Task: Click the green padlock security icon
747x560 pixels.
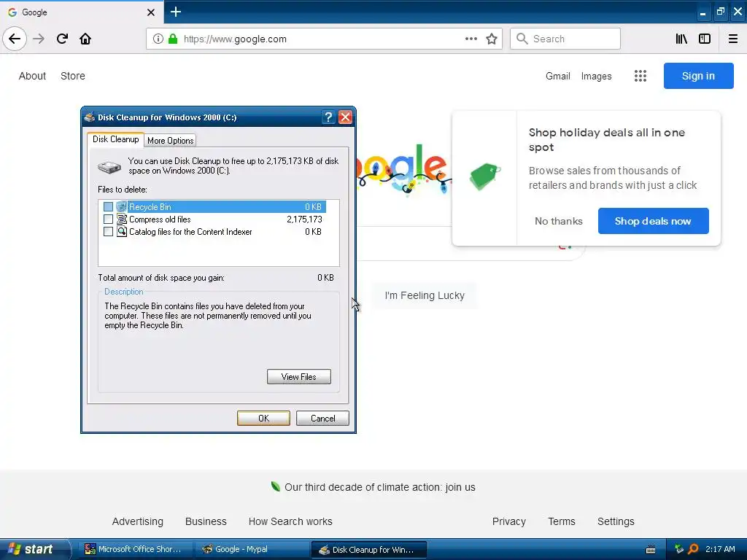Action: coord(173,39)
